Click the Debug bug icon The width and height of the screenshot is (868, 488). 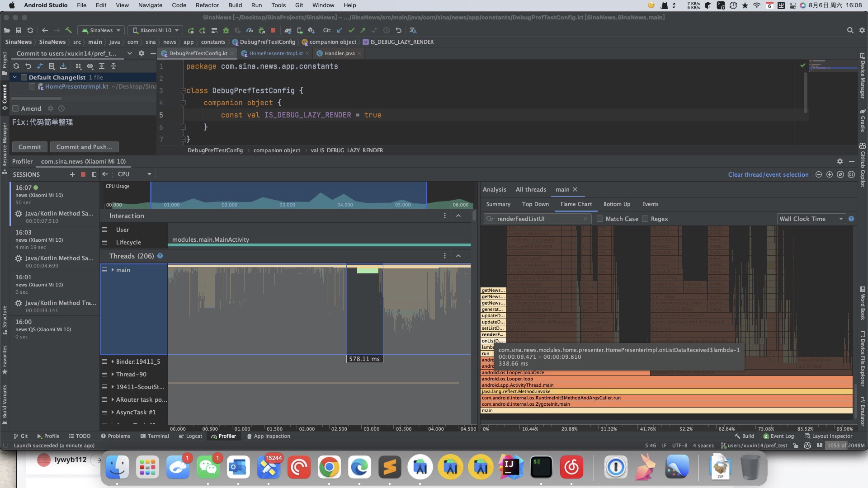(226, 30)
